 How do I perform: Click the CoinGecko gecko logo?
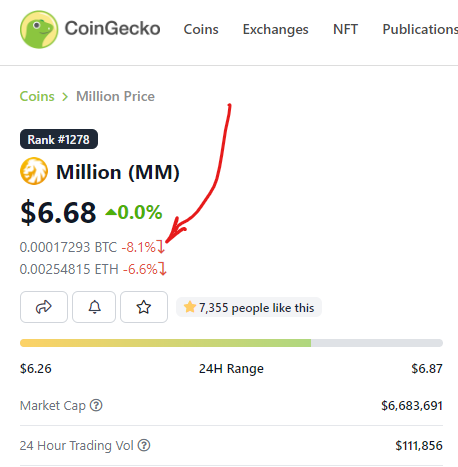tap(39, 29)
